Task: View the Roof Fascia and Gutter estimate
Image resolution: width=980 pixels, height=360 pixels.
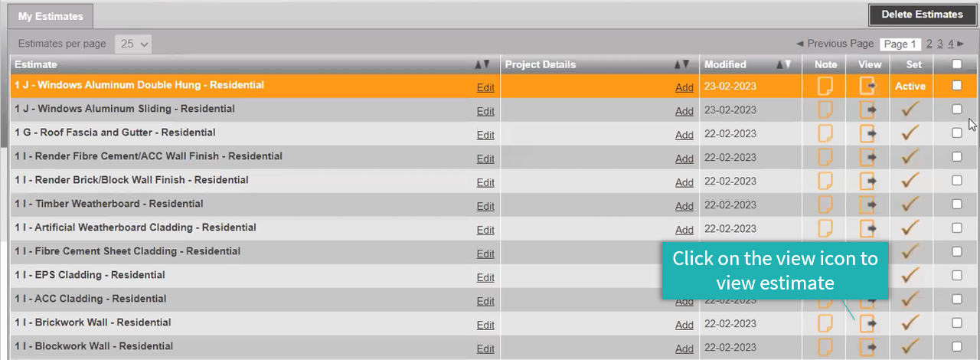Action: (868, 133)
